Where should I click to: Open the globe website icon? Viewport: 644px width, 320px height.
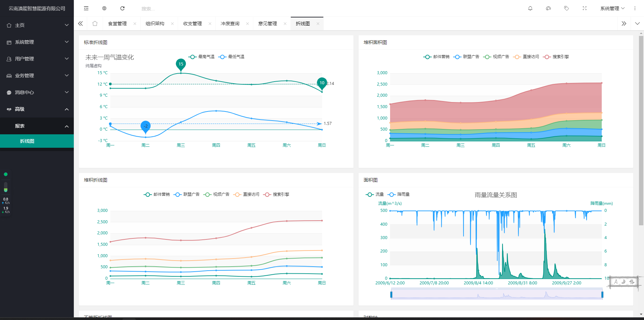coord(104,8)
